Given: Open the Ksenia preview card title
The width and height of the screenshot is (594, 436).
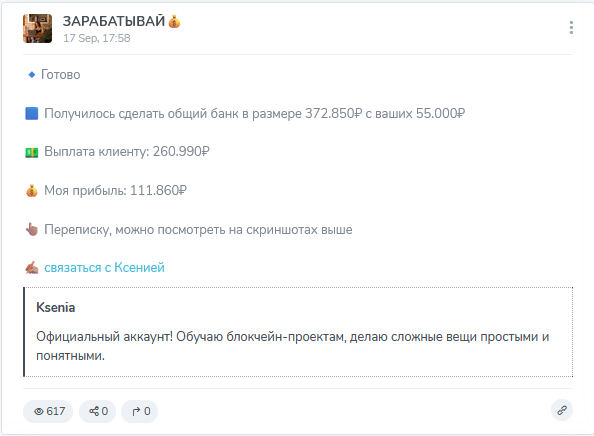Looking at the screenshot, I should [56, 307].
